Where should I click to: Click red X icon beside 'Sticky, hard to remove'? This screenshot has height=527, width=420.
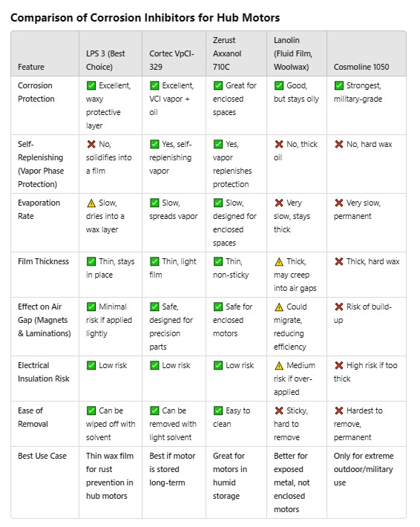pos(279,410)
